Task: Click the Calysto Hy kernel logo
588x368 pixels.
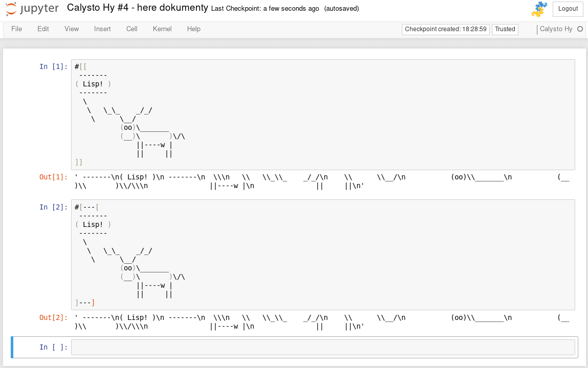Action: coord(539,9)
